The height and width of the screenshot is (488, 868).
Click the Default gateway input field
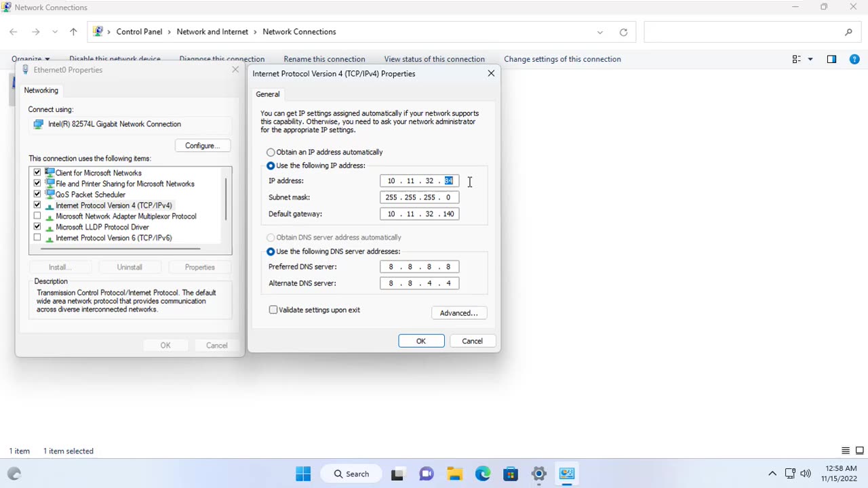(x=420, y=213)
